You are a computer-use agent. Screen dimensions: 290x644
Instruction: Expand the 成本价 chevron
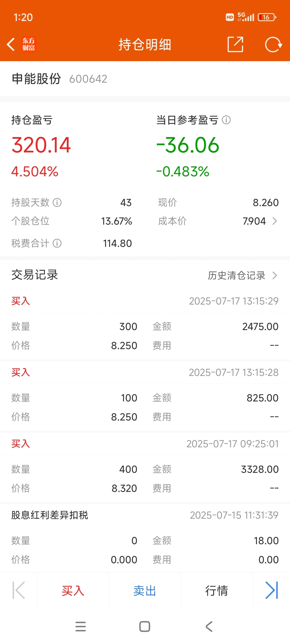pyautogui.click(x=274, y=221)
